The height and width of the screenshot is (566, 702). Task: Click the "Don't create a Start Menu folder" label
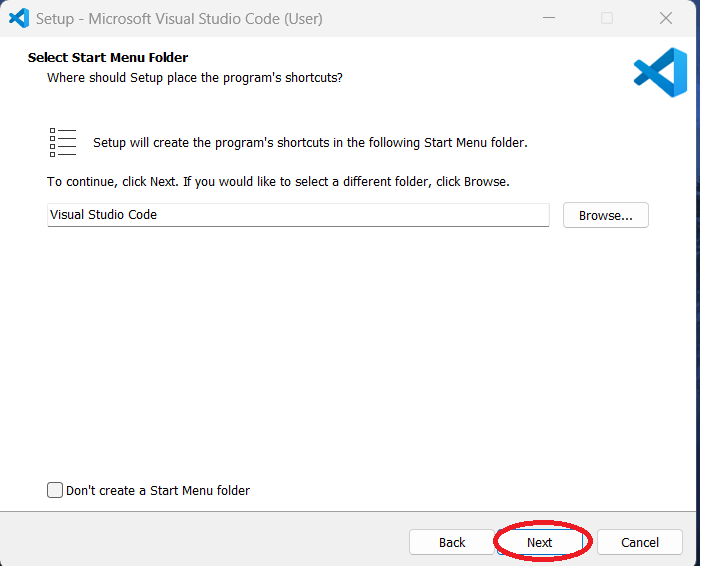pyautogui.click(x=157, y=490)
